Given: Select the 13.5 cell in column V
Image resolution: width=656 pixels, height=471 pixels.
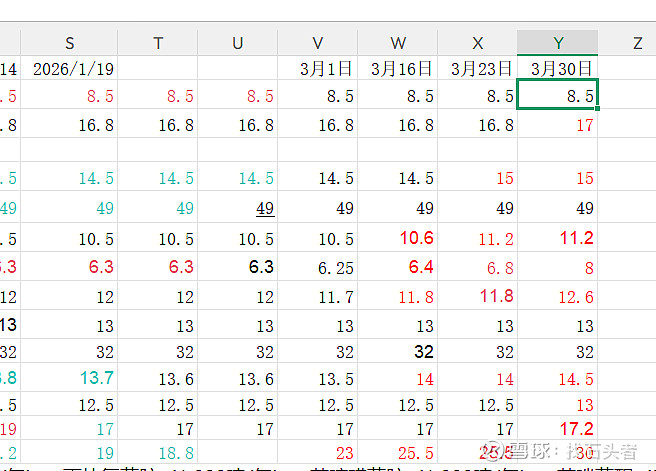Looking at the screenshot, I should [x=318, y=378].
